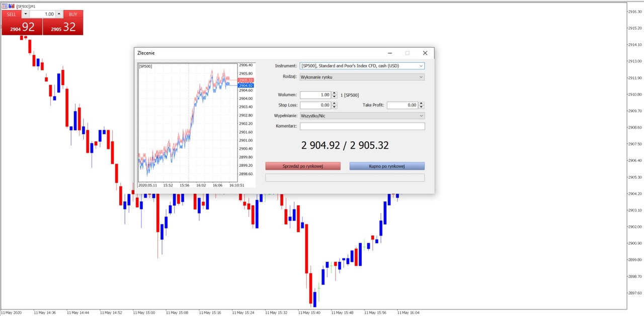Click '11 May 15:40' on the time axis

tap(310, 312)
